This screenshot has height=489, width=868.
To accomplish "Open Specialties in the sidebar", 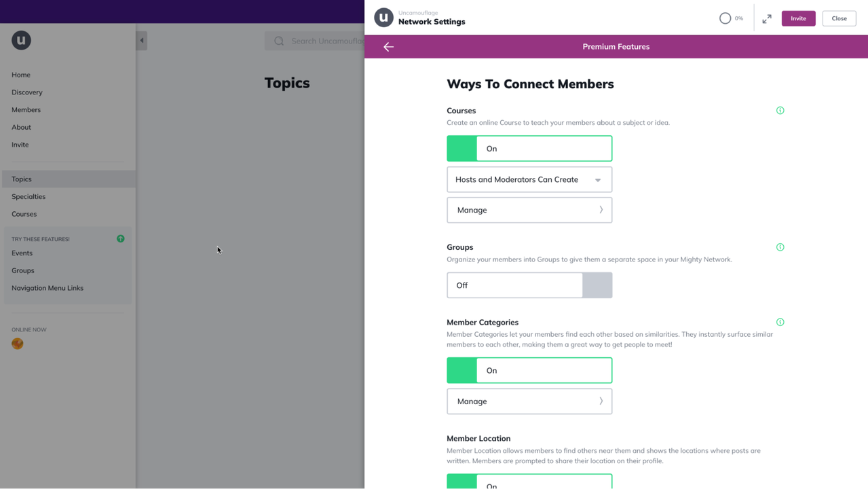I will coord(29,197).
